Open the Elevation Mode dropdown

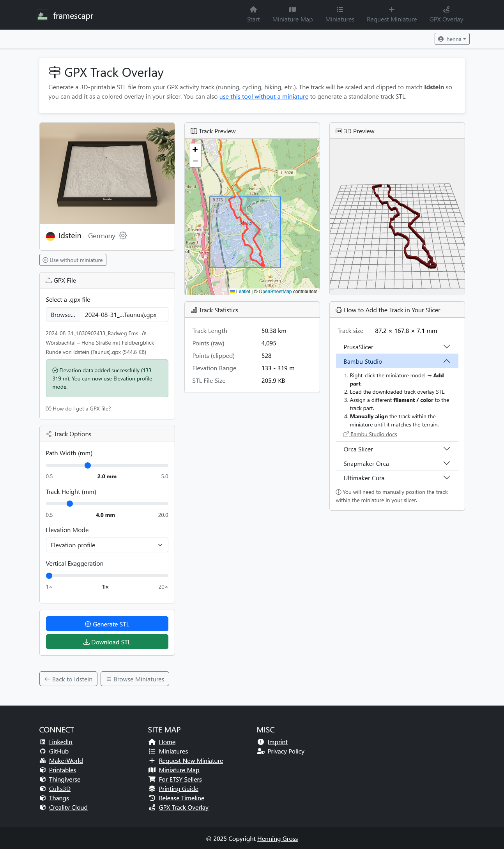pyautogui.click(x=107, y=545)
